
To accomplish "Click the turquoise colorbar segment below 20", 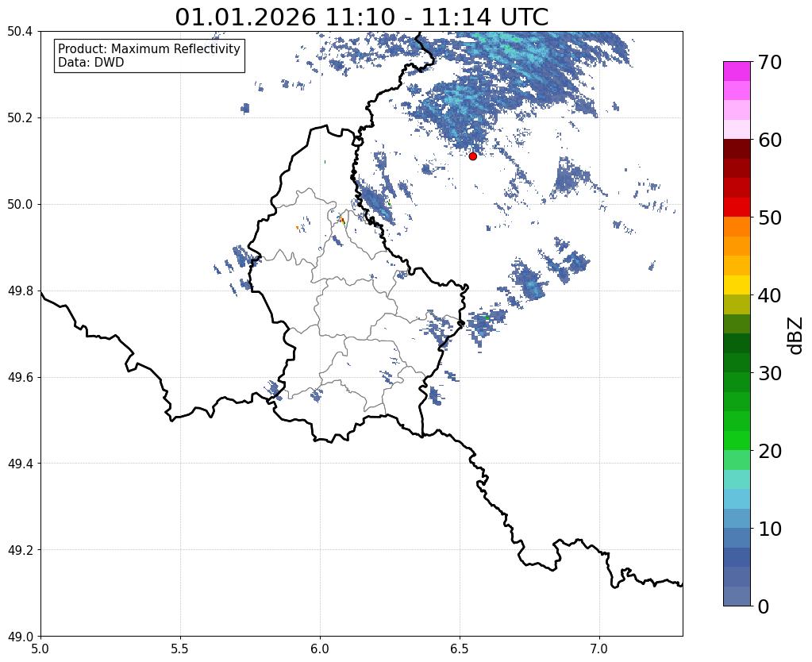I will (737, 479).
